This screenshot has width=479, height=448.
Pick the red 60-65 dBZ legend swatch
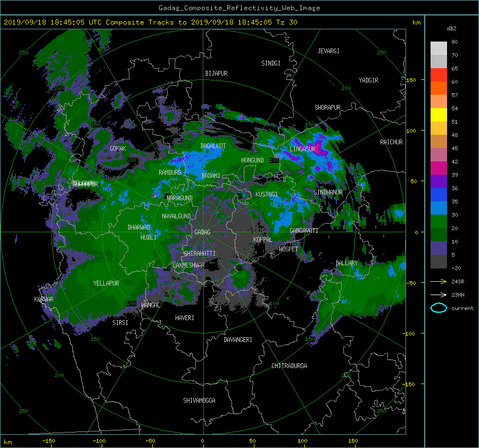click(439, 75)
